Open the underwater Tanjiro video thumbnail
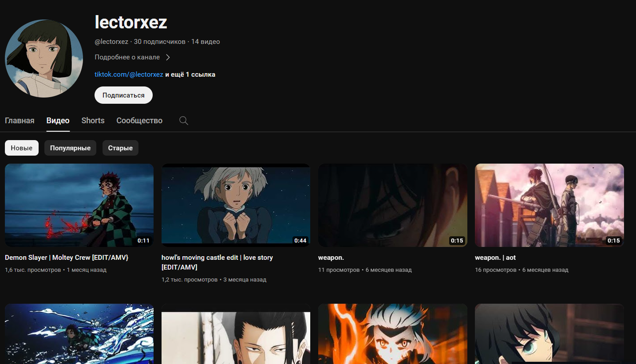 pos(79,334)
